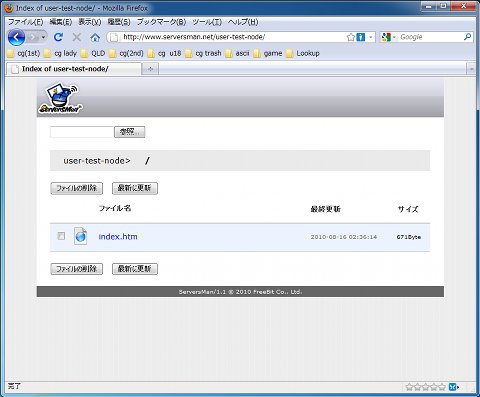The image size is (480, 397).
Task: Bookmark this page with the star icon
Action: 351,37
